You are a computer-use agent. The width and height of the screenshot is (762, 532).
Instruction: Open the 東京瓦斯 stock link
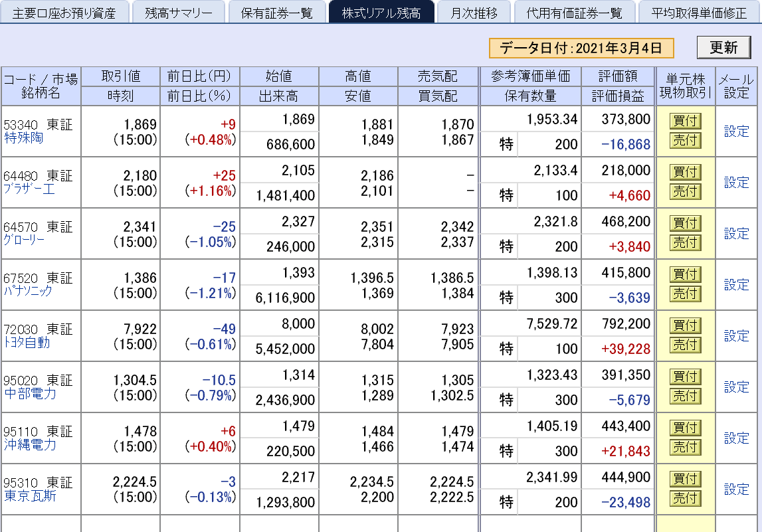click(x=30, y=495)
